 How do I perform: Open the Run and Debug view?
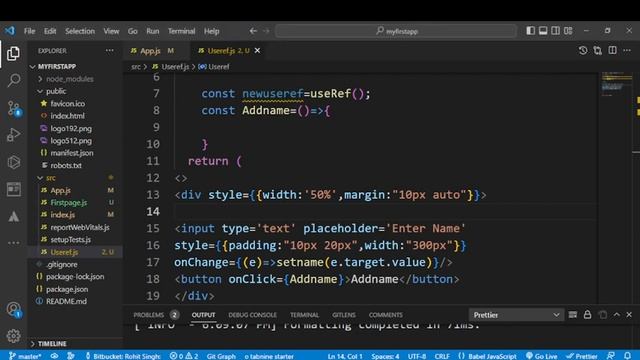[13, 135]
